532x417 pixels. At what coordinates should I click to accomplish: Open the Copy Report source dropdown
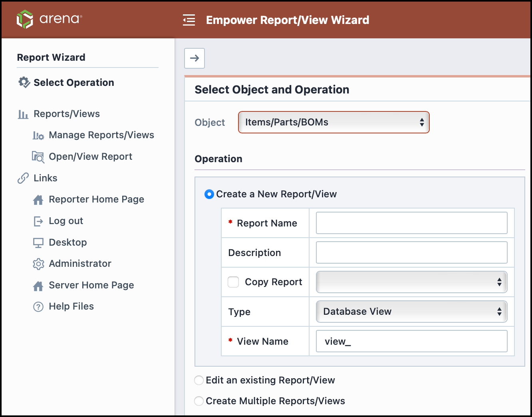[x=411, y=282]
